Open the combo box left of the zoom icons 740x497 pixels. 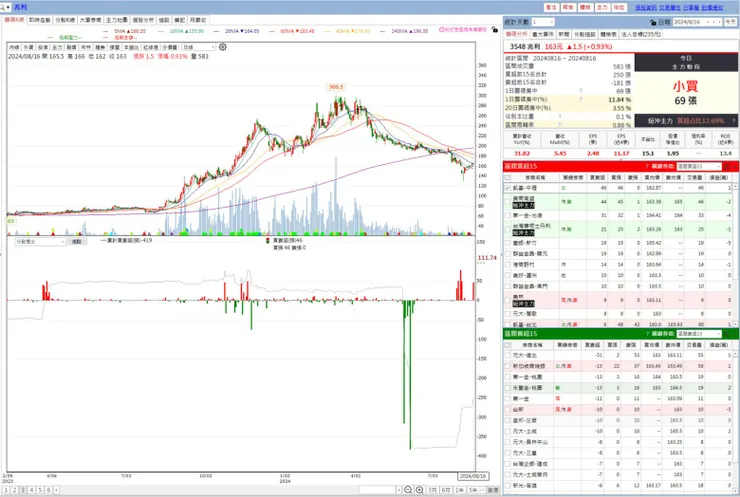click(x=380, y=490)
